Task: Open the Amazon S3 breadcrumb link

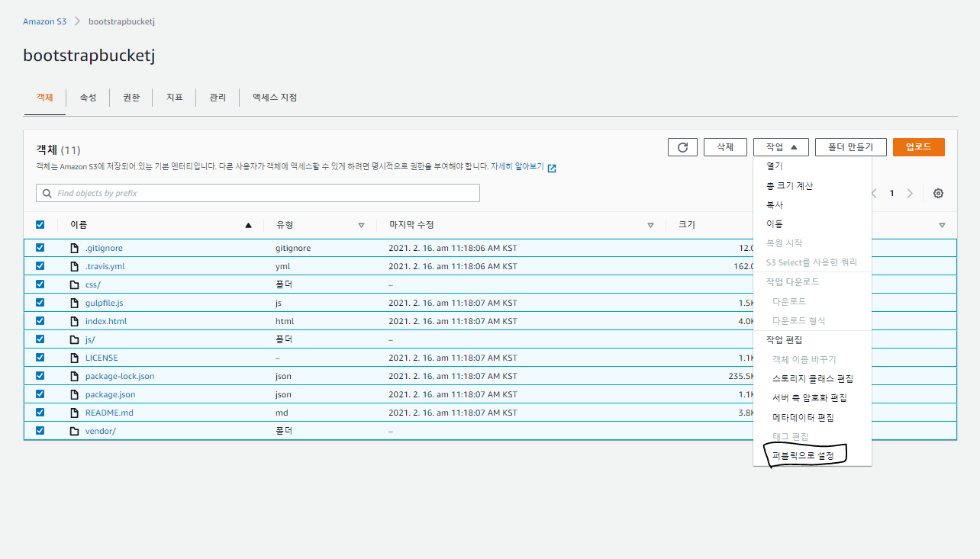Action: (x=44, y=21)
